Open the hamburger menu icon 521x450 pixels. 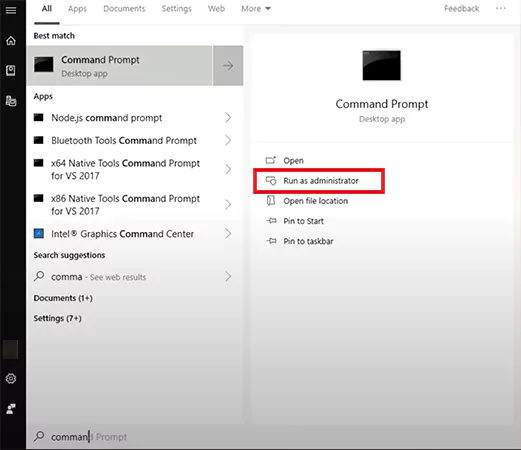(x=11, y=11)
